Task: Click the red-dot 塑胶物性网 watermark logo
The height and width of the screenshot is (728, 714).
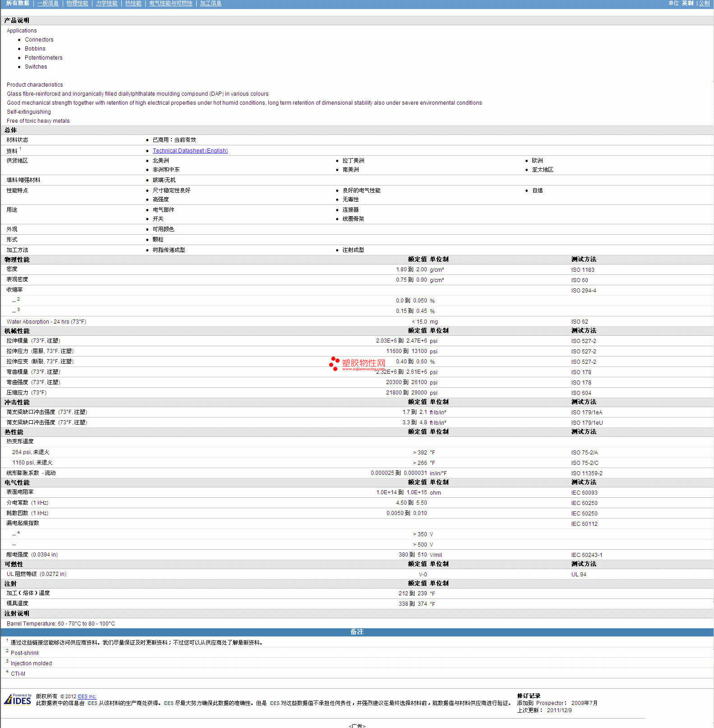Action: click(x=357, y=364)
